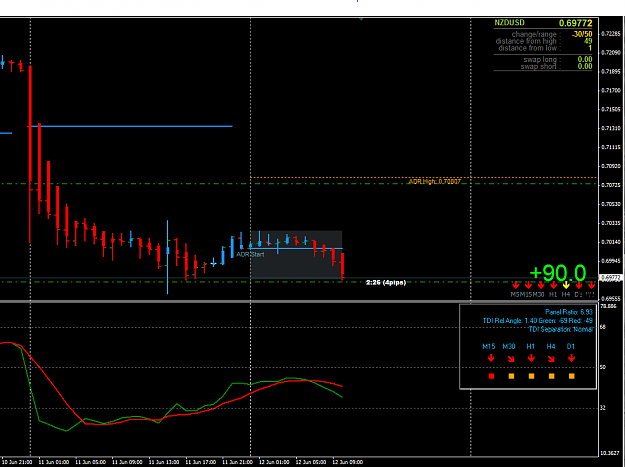This screenshot has width=625, height=467.
Task: Click the red trend arrow above H1 in price chart
Action: [553, 285]
